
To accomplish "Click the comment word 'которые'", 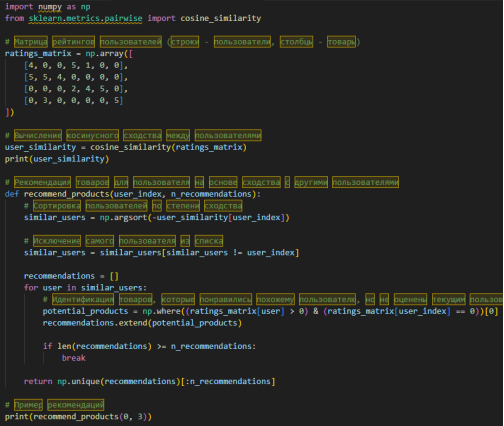I will pos(178,299).
